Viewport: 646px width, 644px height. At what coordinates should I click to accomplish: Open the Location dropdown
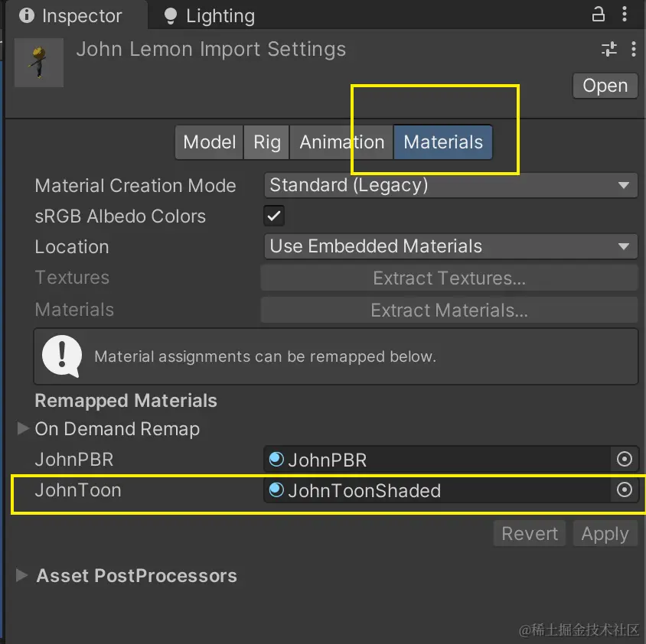[450, 246]
